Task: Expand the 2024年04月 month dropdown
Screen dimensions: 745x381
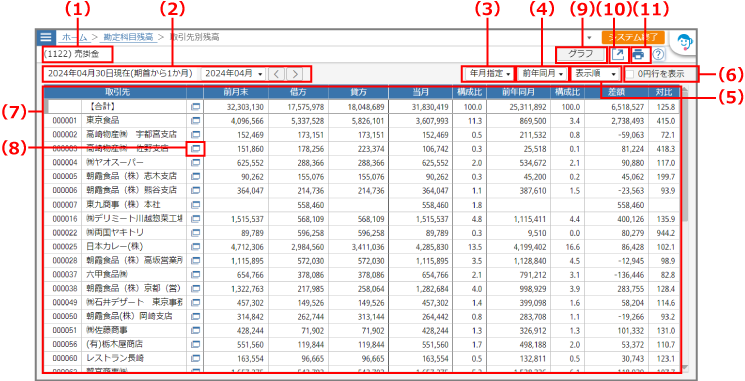Action: (234, 74)
